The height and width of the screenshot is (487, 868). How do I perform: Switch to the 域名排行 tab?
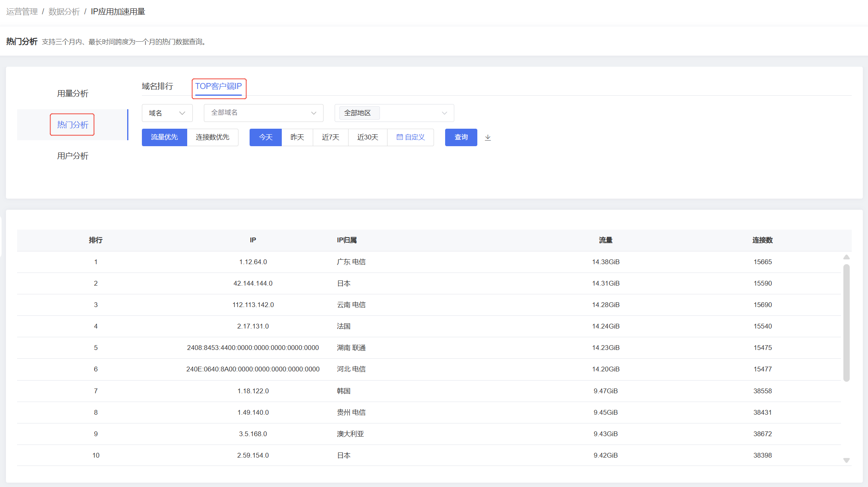[x=158, y=86]
